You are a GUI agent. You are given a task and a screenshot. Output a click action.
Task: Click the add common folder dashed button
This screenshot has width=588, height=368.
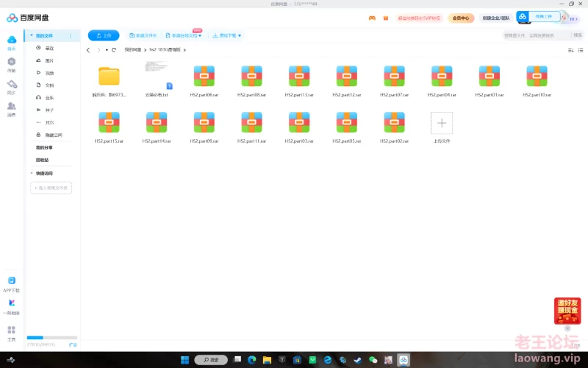(x=51, y=188)
